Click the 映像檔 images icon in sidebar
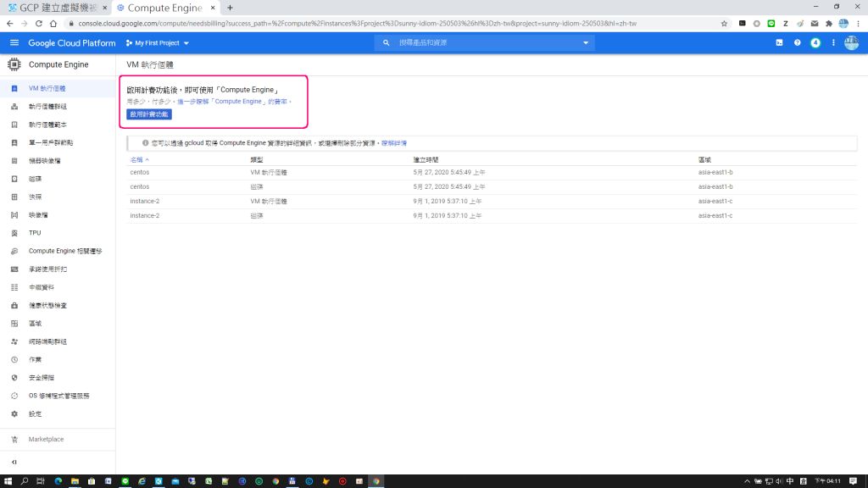Viewport: 868px width, 488px height. [x=14, y=214]
